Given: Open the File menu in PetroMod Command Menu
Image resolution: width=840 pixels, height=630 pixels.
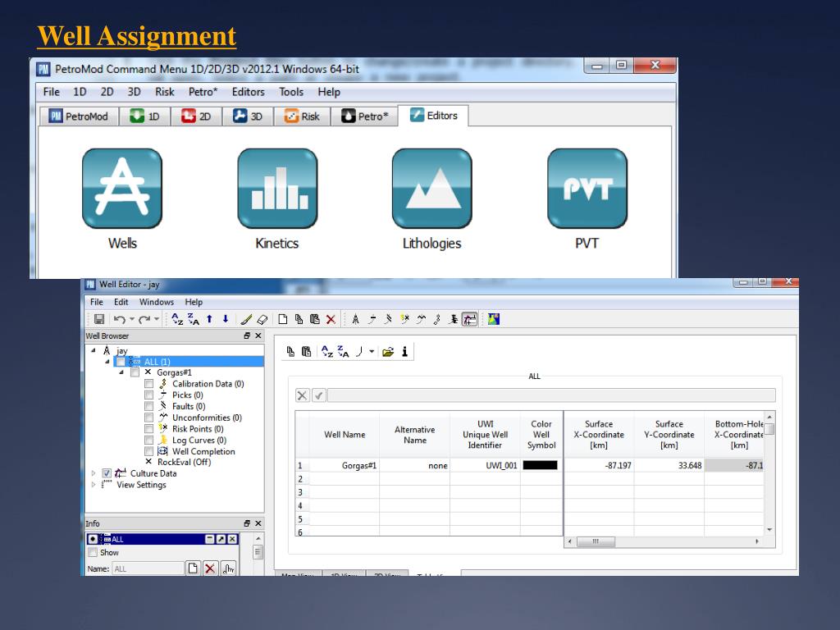Looking at the screenshot, I should [x=52, y=92].
